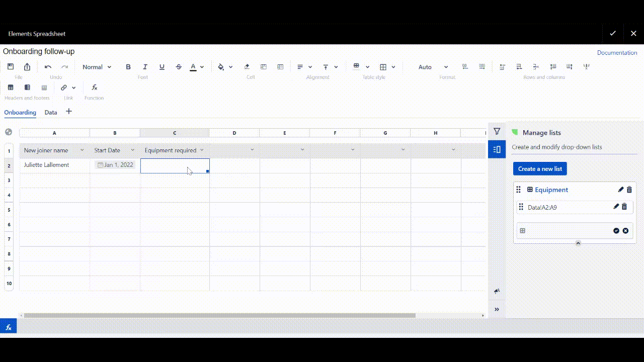The width and height of the screenshot is (644, 362).
Task: Add a new sheet with plus tab
Action: tap(69, 112)
